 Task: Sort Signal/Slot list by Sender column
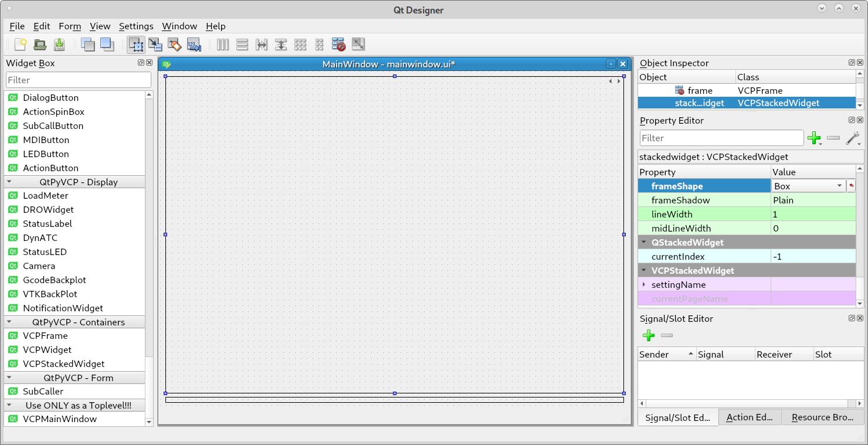pos(667,354)
